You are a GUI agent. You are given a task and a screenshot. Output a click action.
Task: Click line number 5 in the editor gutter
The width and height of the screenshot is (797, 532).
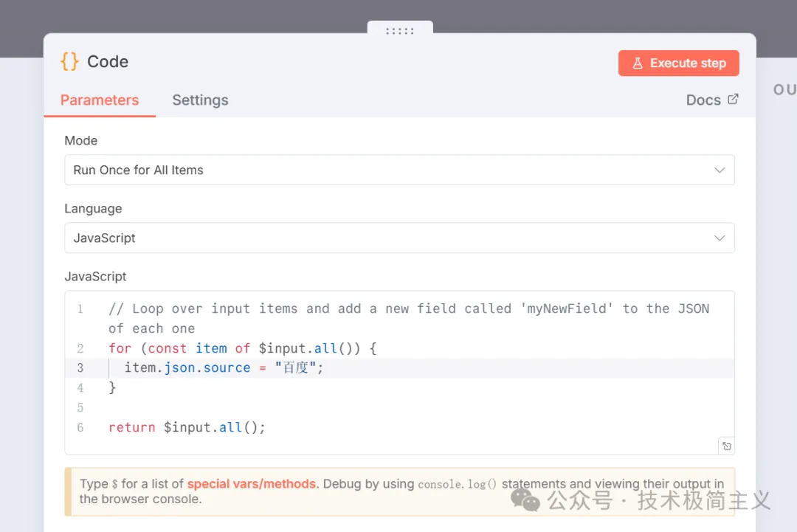point(80,407)
